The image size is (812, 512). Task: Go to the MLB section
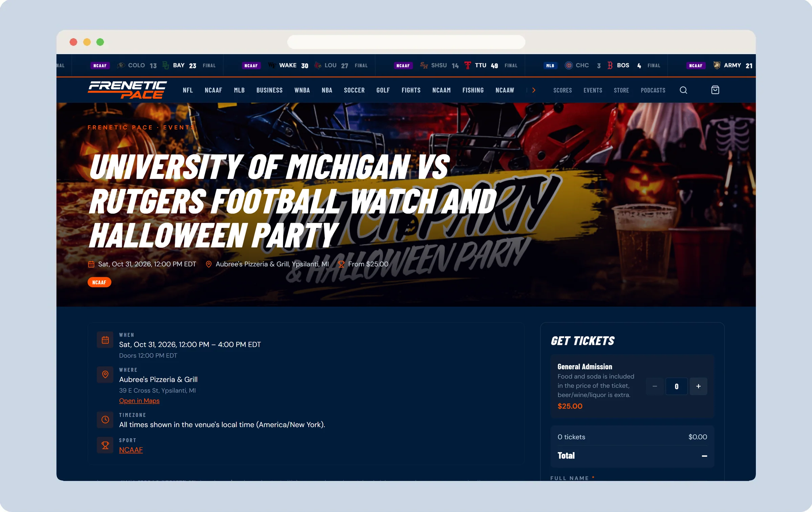(x=239, y=90)
